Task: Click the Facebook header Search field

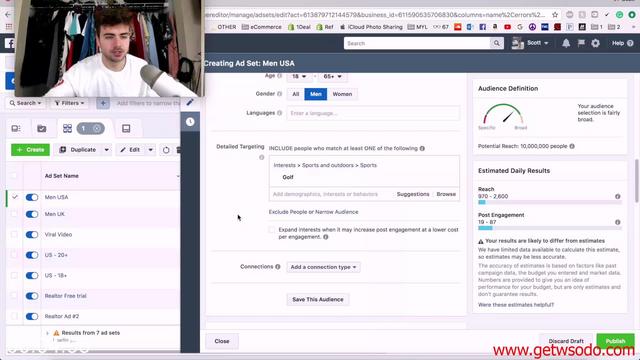Action: point(417,43)
